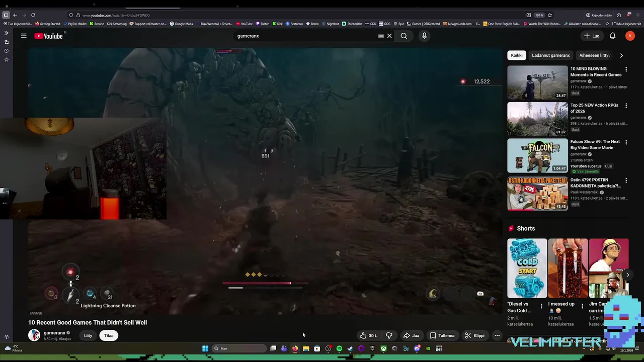Open gameranx channel name link
The image size is (644, 362).
(x=54, y=333)
